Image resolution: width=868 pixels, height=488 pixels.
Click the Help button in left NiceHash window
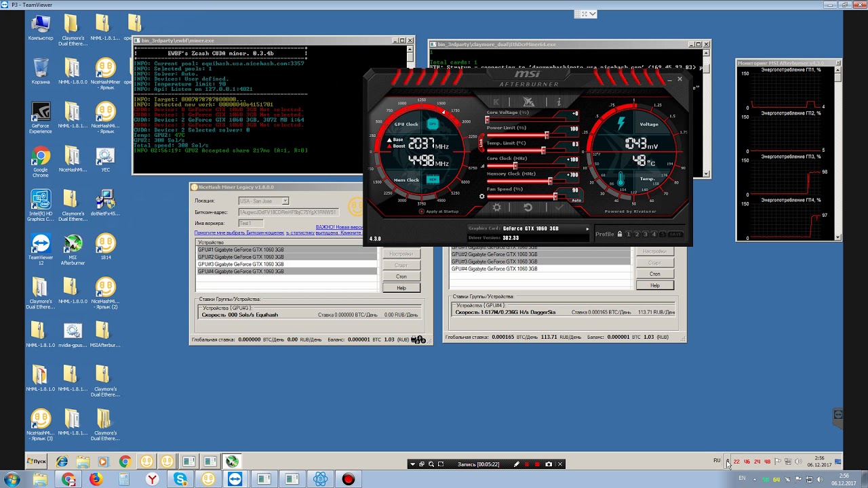[x=401, y=288]
